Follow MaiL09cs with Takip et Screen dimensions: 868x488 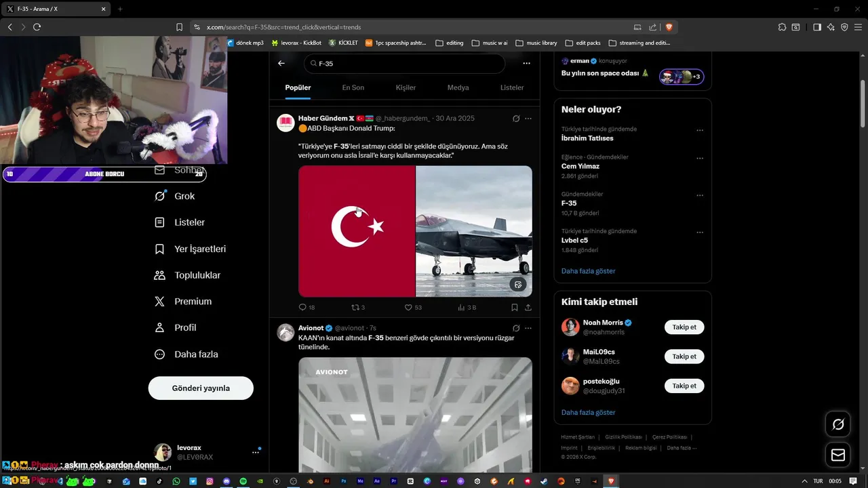tap(684, 357)
